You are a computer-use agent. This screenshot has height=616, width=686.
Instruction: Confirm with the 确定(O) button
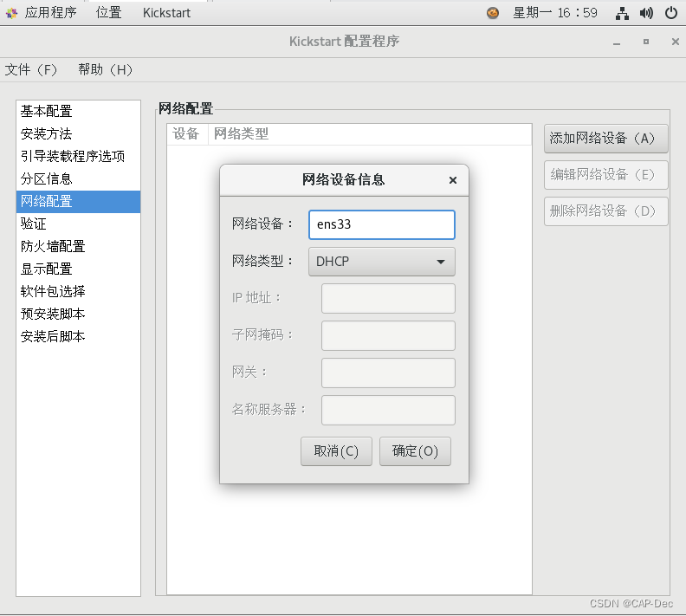pos(415,451)
